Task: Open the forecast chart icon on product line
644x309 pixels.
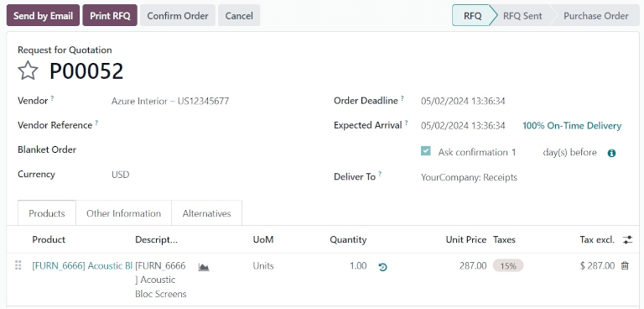Action: (x=204, y=267)
